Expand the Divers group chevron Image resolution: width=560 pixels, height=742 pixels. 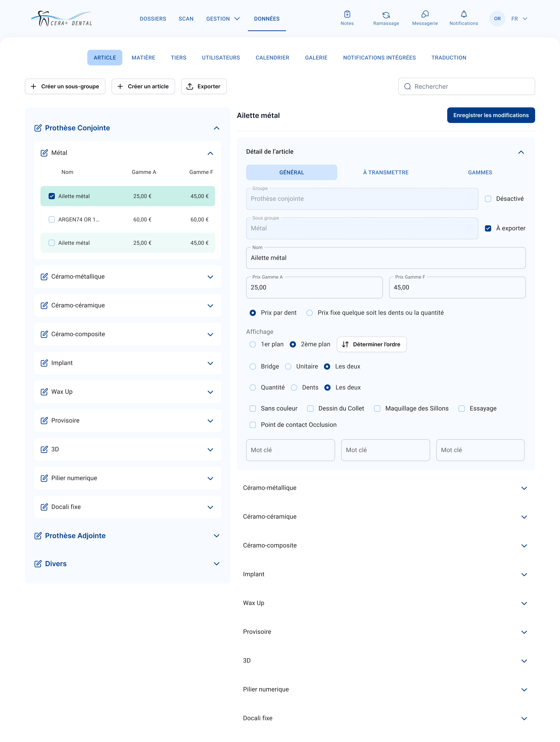pyautogui.click(x=217, y=564)
